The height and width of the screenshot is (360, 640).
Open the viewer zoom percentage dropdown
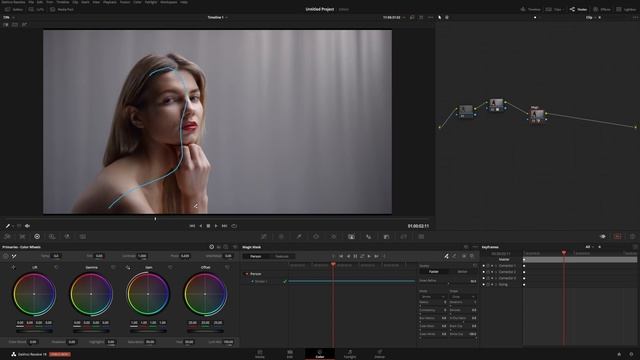click(x=8, y=18)
